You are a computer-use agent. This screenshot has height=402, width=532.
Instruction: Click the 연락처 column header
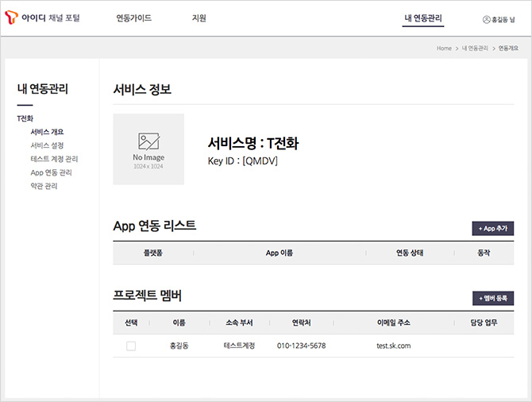[x=301, y=323]
